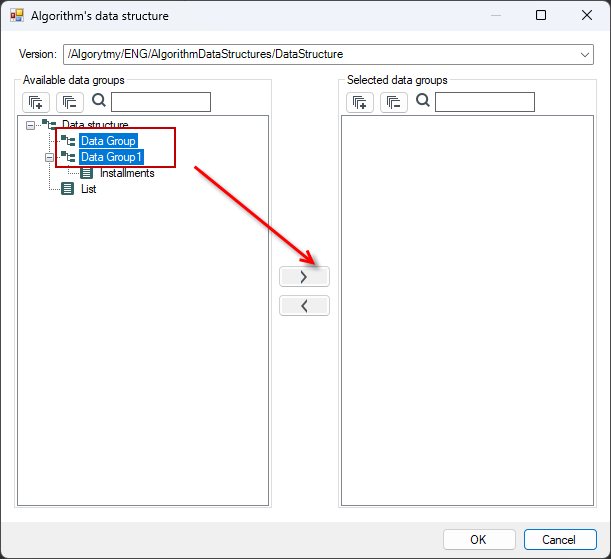Image resolution: width=611 pixels, height=559 pixels.
Task: Expand all nodes in Selected data groups
Action: coord(360,102)
